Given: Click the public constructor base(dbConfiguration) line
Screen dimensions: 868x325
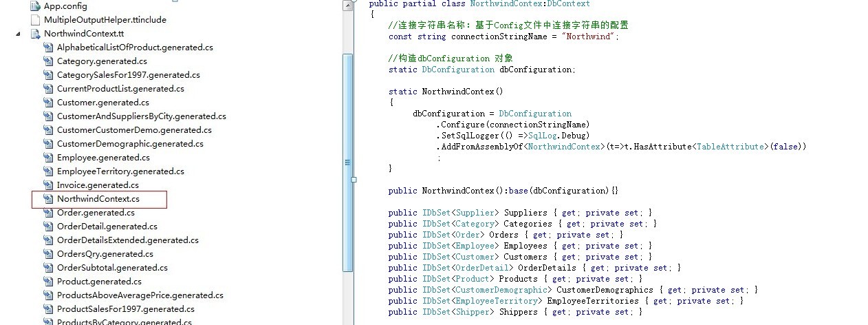Looking at the screenshot, I should click(x=503, y=191).
